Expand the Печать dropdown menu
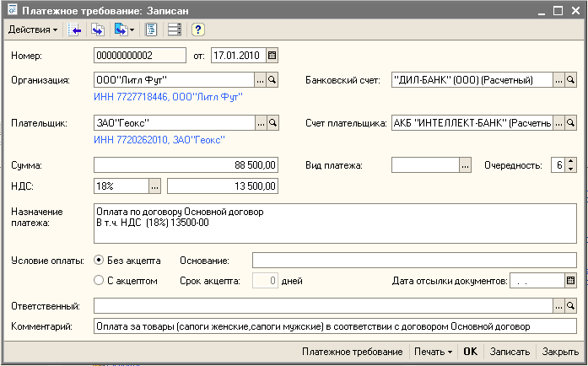588x366 pixels. 434,352
